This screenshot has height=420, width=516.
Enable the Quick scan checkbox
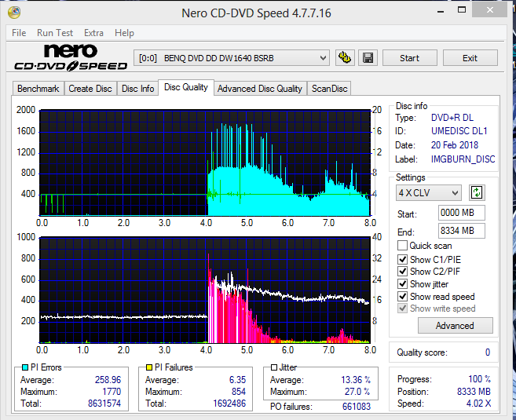(x=402, y=246)
